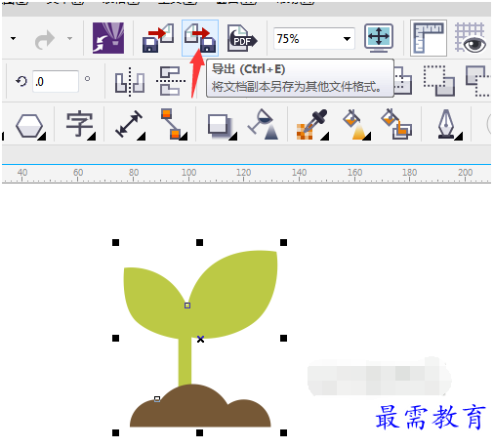
Task: Select the Transparency tool wine glass icon
Action: 264,125
